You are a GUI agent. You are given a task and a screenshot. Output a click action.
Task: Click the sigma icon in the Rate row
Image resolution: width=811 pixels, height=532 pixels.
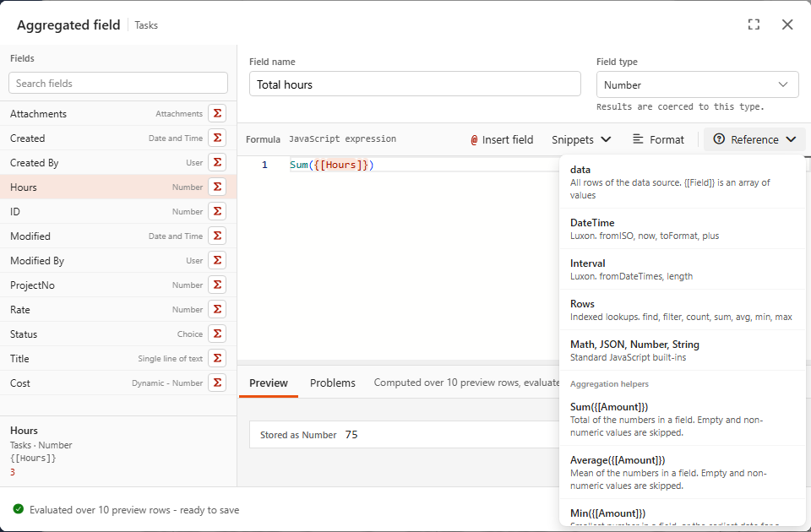[x=217, y=309]
